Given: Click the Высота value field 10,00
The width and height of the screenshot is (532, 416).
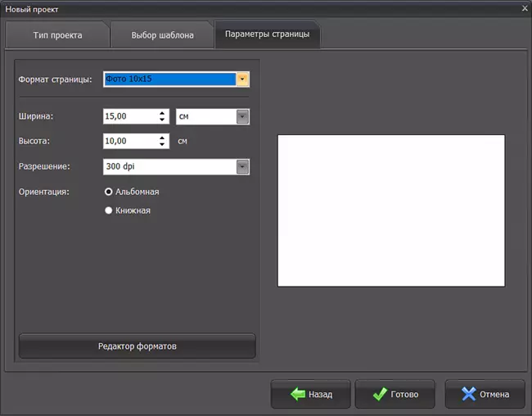Looking at the screenshot, I should pyautogui.click(x=129, y=142).
